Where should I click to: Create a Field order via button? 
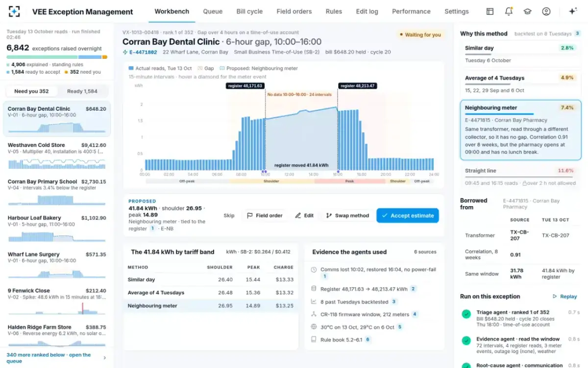[x=265, y=215]
